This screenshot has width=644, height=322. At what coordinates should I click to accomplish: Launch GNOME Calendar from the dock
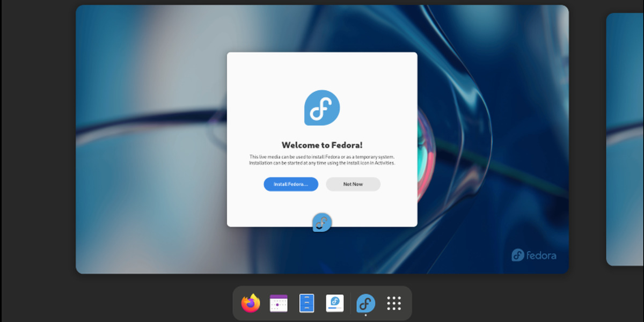[x=279, y=303]
